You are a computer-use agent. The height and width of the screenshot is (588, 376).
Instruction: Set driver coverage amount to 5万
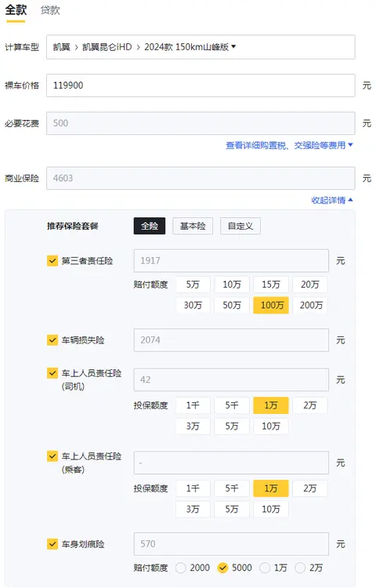tap(232, 426)
